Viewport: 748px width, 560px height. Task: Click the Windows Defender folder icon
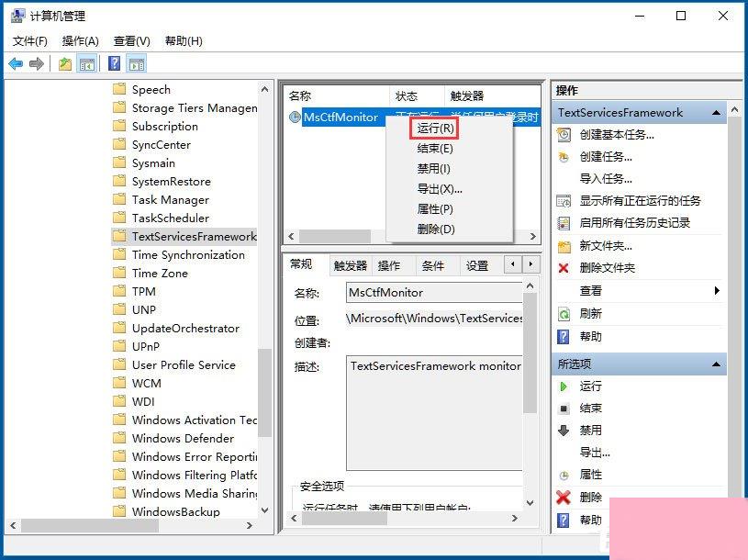tap(119, 438)
